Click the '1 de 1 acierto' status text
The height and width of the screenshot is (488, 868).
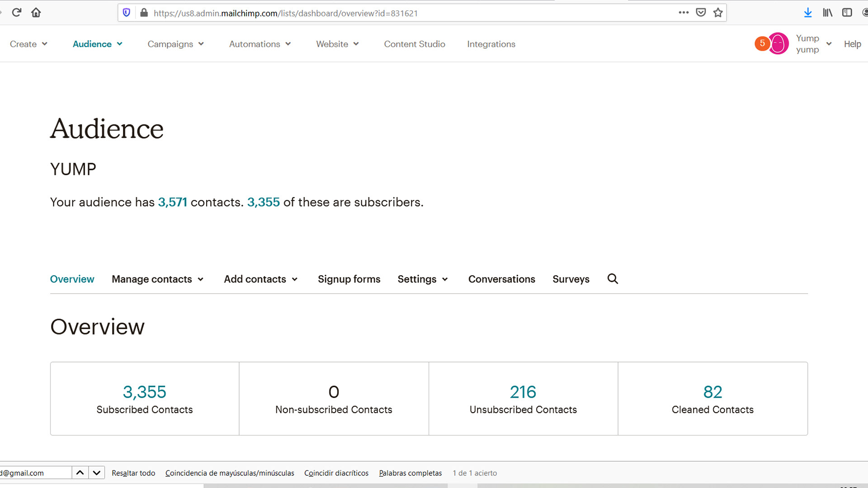click(x=475, y=473)
